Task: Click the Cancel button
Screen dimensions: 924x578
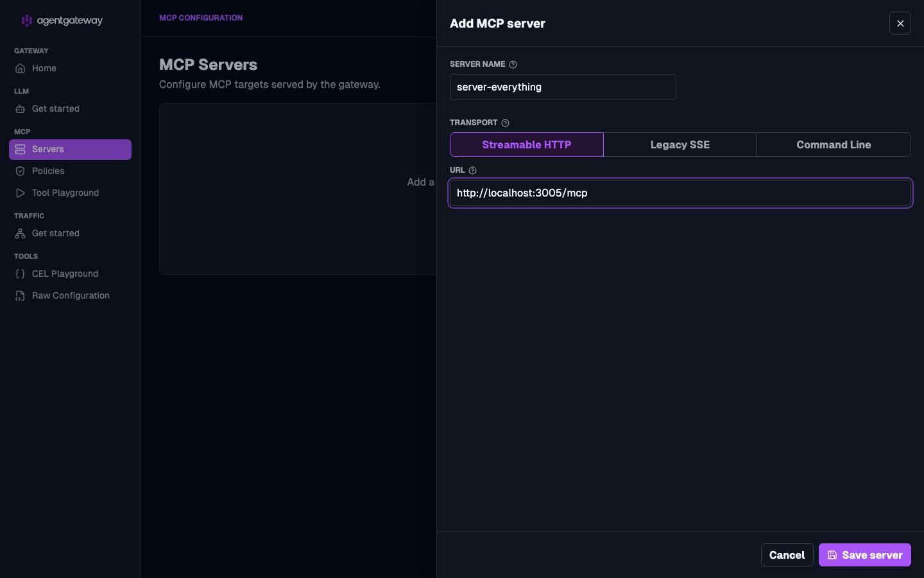Action: click(x=787, y=555)
